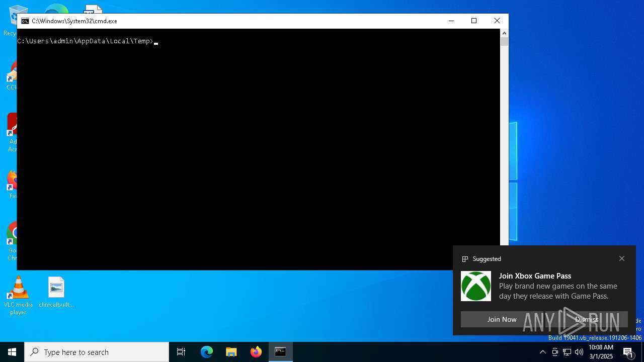
Task: Select the cmd.exe taskbar button
Action: tap(281, 352)
